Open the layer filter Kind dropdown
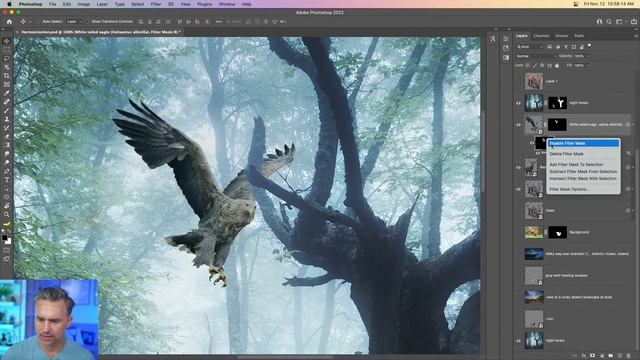Screen dimensions: 640x360 pyautogui.click(x=530, y=47)
